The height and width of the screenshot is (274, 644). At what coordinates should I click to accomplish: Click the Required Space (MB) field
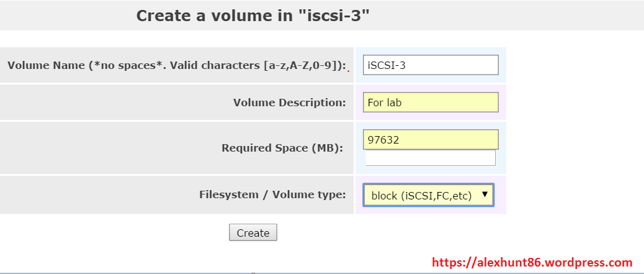click(x=431, y=140)
